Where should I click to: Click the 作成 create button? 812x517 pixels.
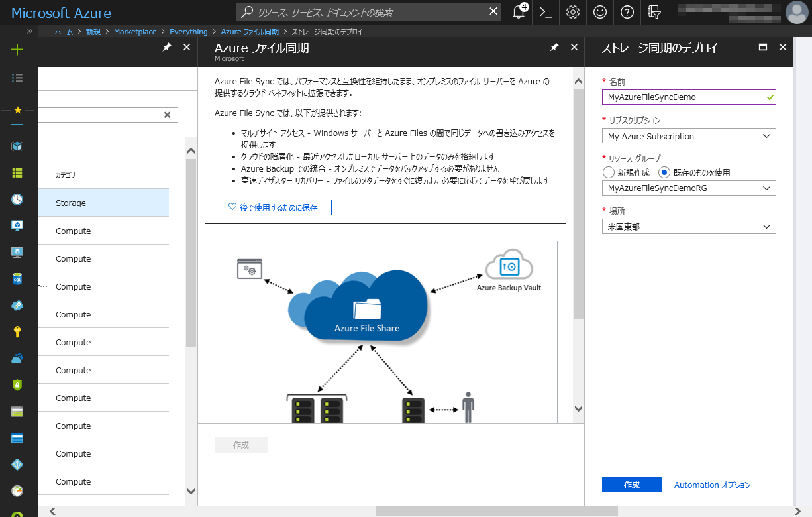point(631,485)
